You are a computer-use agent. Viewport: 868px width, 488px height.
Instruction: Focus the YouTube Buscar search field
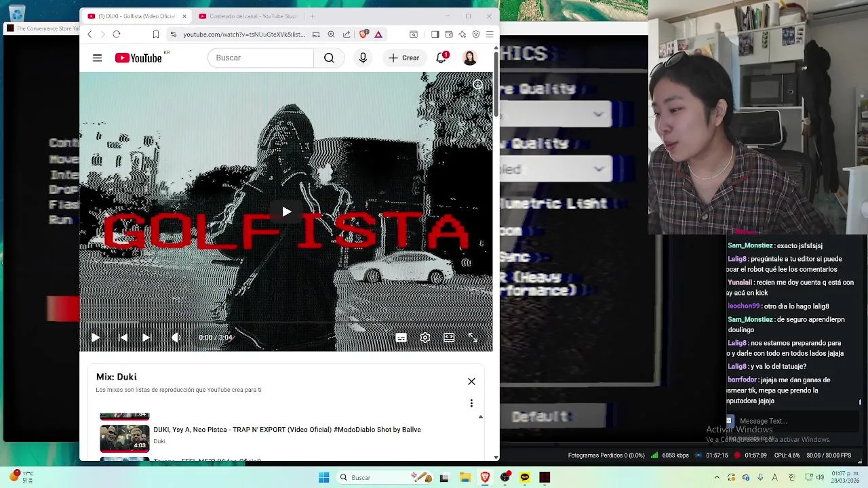tap(261, 58)
